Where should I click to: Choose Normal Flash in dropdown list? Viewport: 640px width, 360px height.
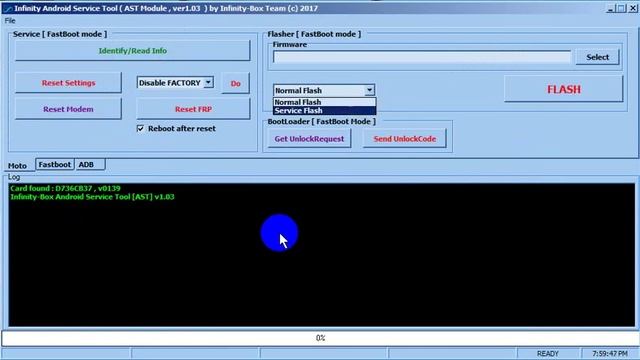click(x=324, y=102)
